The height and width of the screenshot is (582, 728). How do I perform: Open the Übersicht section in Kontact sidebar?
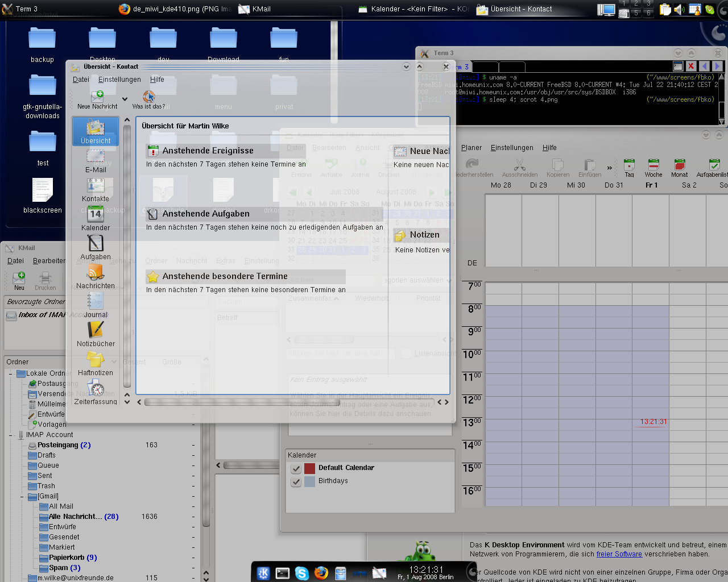pos(96,131)
